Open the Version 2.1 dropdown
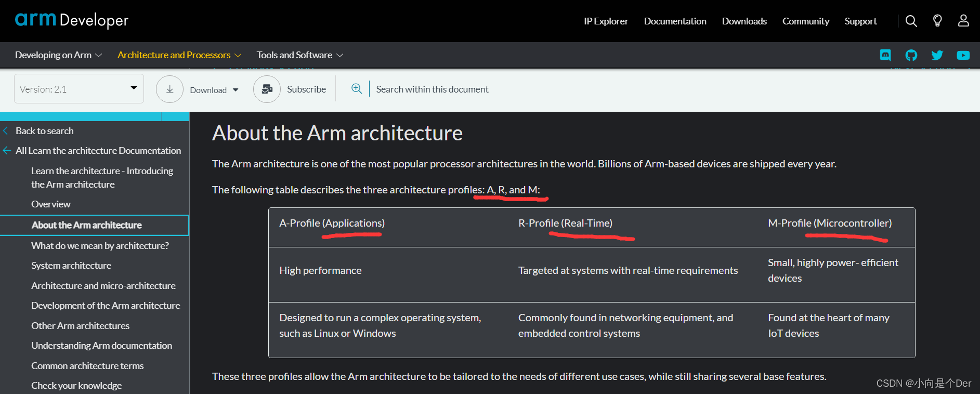Viewport: 980px width, 394px height. [79, 89]
